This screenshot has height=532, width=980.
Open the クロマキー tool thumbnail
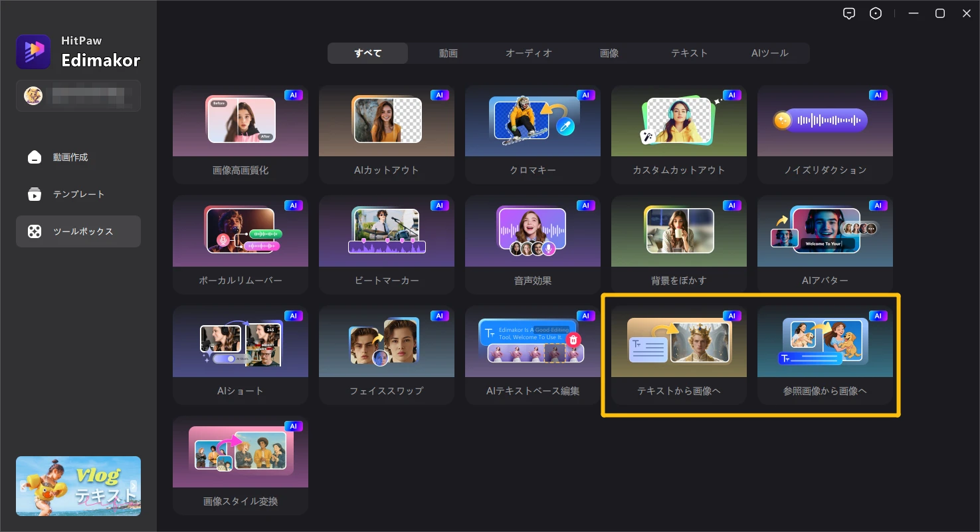(532, 121)
